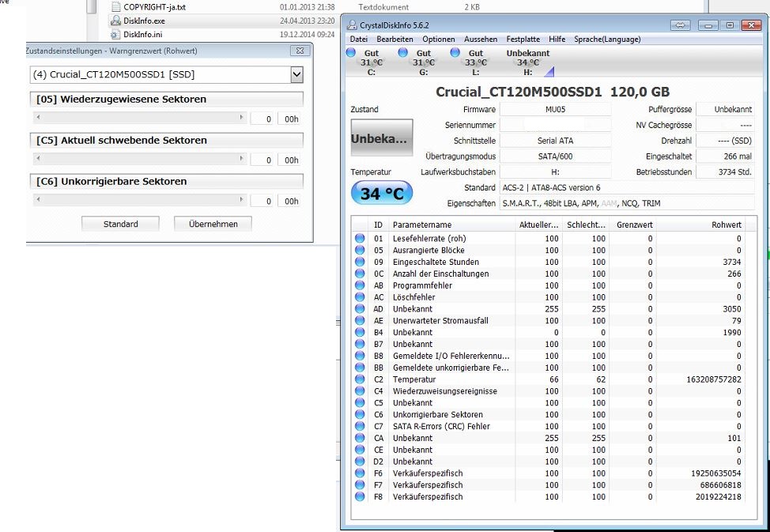Click raw value 19250635054 in row F6
Screen dimensions: 770x532
716,473
